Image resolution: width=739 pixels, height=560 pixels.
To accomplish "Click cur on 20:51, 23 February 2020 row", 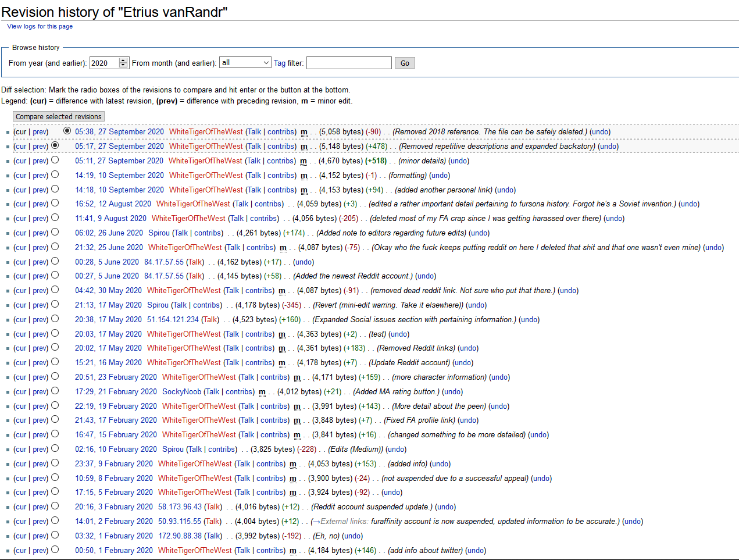I will pos(21,377).
